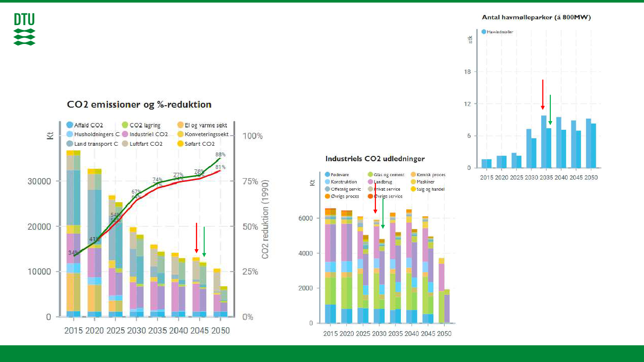Click the 75% tick on reduction axis
Screen dimensions: 644x362
pos(250,181)
